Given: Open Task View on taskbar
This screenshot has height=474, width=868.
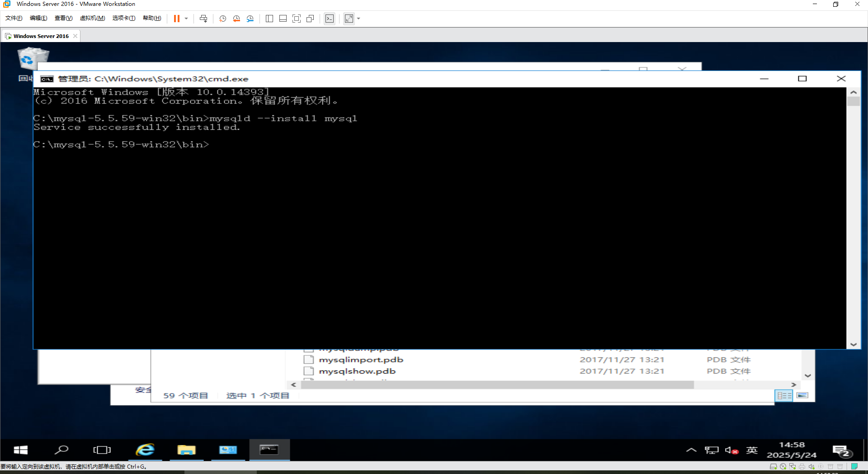Looking at the screenshot, I should [102, 450].
